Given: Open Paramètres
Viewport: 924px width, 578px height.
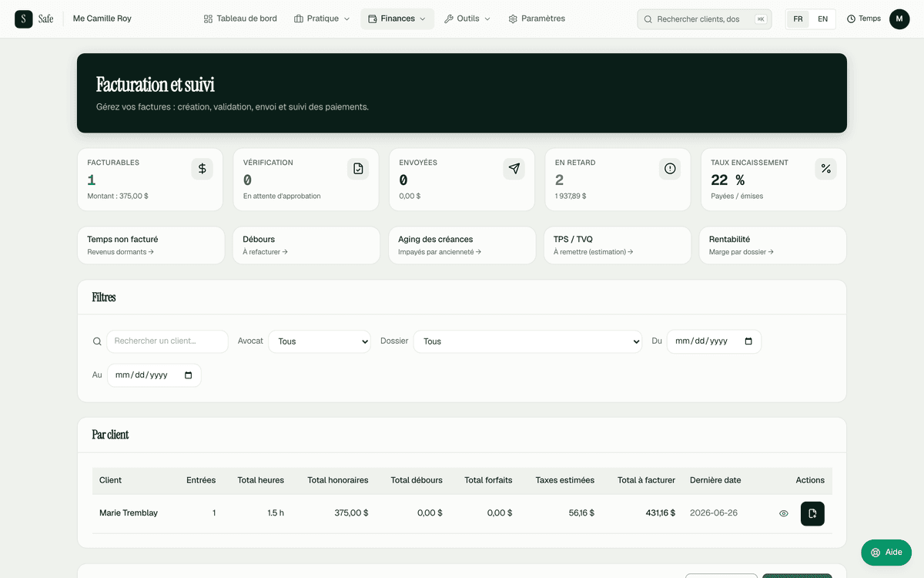Looking at the screenshot, I should click(x=537, y=18).
